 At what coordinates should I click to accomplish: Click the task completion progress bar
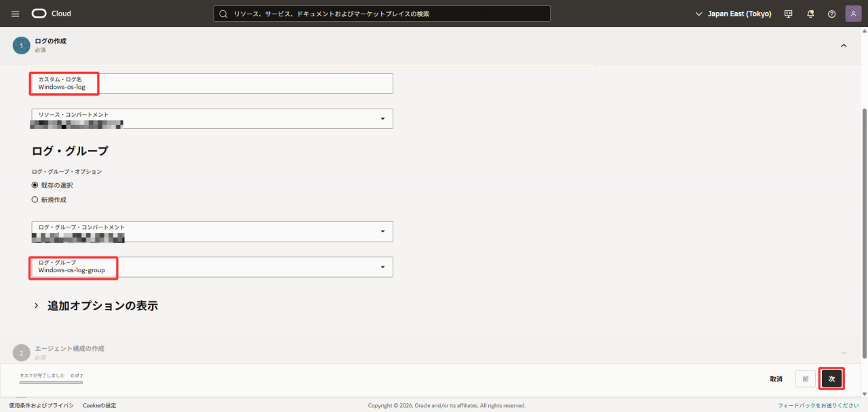coord(51,383)
